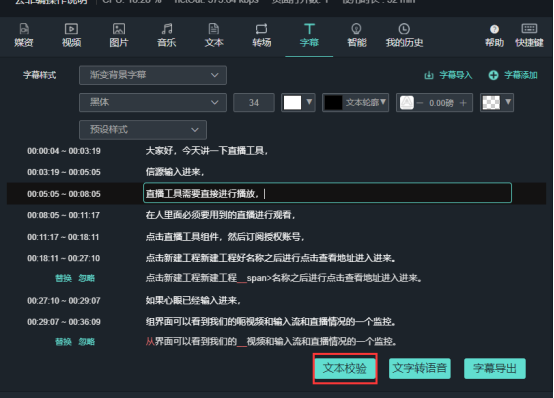Click timestamp 00:29:07 ~ 00:36:09
The width and height of the screenshot is (554, 398).
pyautogui.click(x=64, y=322)
